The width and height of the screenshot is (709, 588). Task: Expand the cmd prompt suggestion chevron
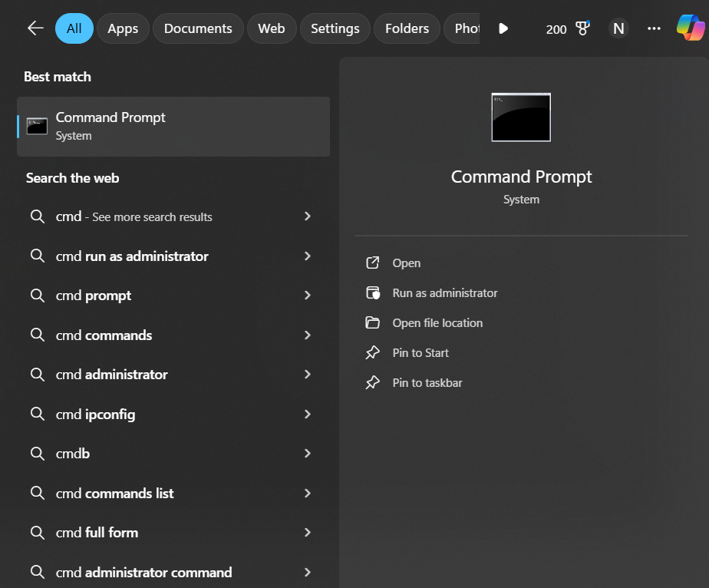[x=308, y=296]
